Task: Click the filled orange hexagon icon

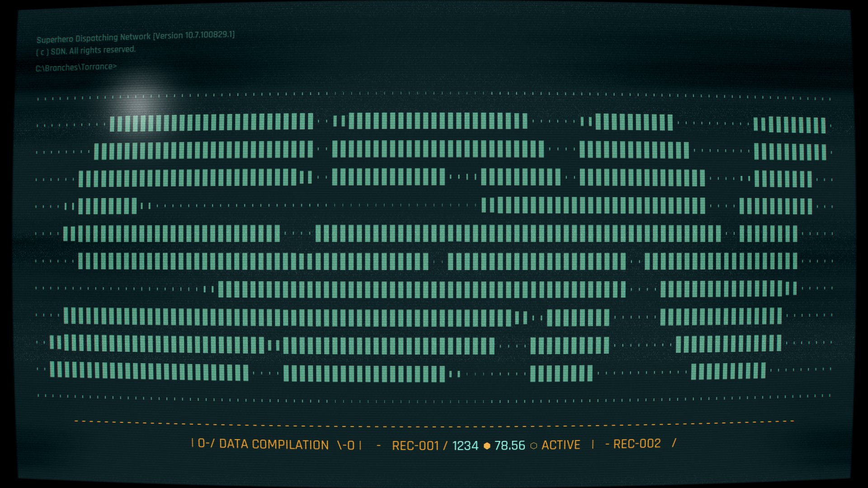Action: tap(487, 446)
